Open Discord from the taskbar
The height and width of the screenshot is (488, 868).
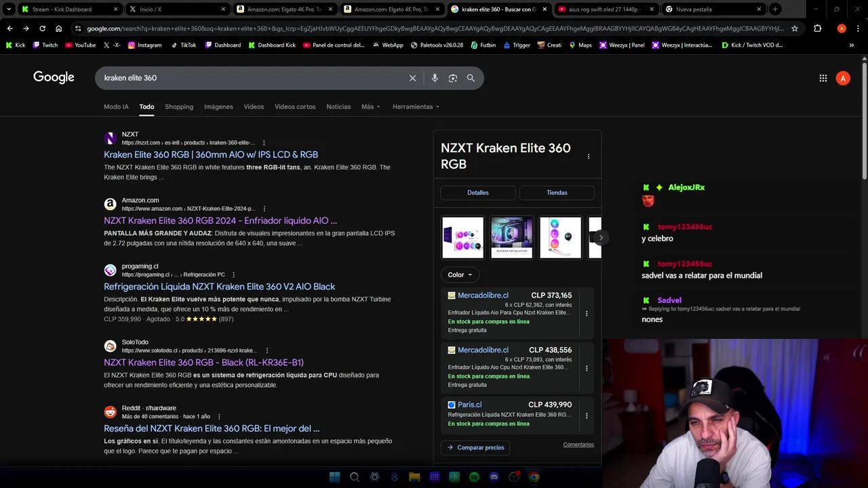pos(494,477)
